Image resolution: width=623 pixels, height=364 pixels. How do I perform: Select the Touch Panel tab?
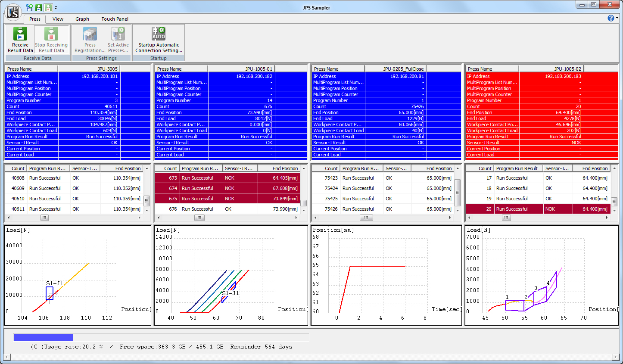coord(115,19)
